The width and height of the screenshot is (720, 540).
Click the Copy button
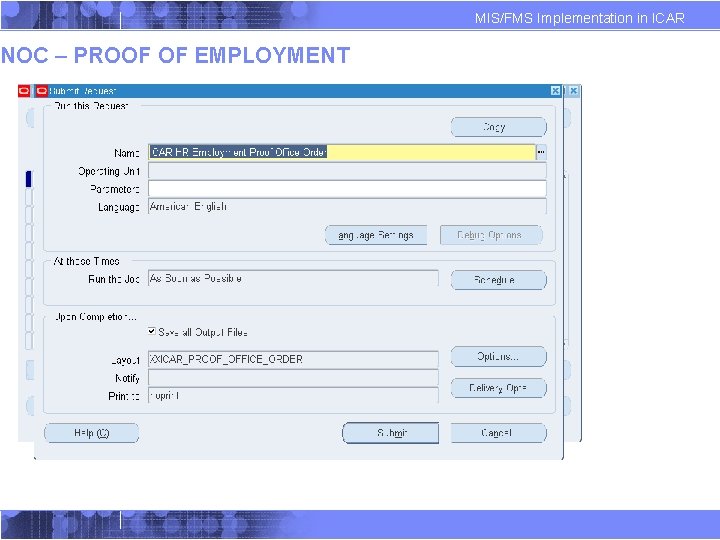(x=499, y=127)
